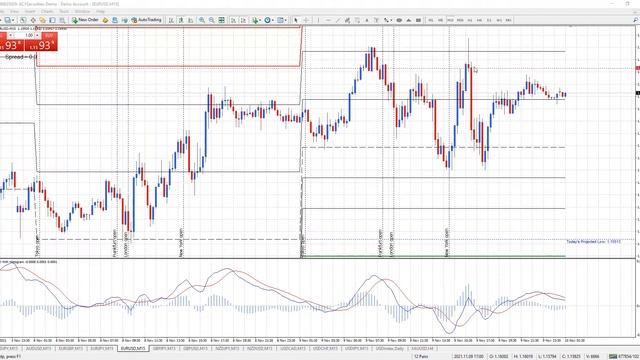Toggle chart shift from right border

(x=243, y=20)
